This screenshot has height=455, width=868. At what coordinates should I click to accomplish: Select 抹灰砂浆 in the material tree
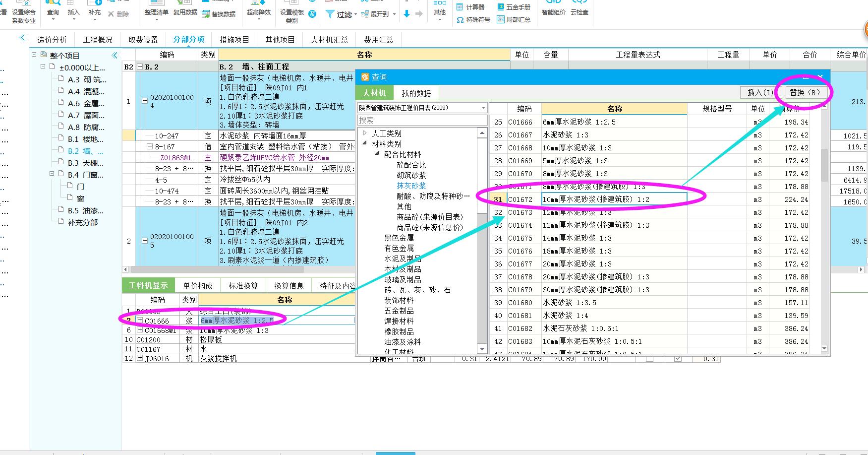[411, 186]
